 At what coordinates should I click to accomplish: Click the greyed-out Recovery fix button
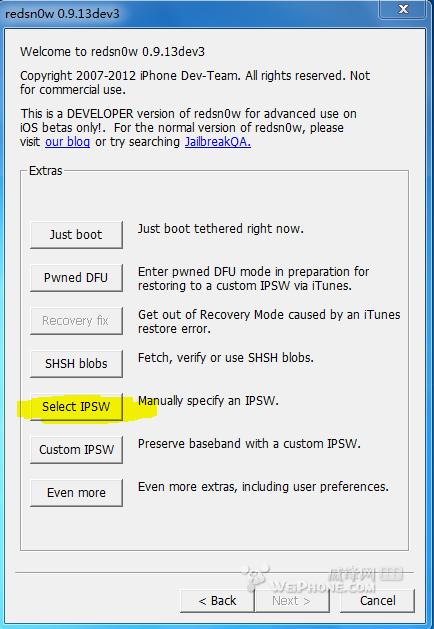[76, 321]
